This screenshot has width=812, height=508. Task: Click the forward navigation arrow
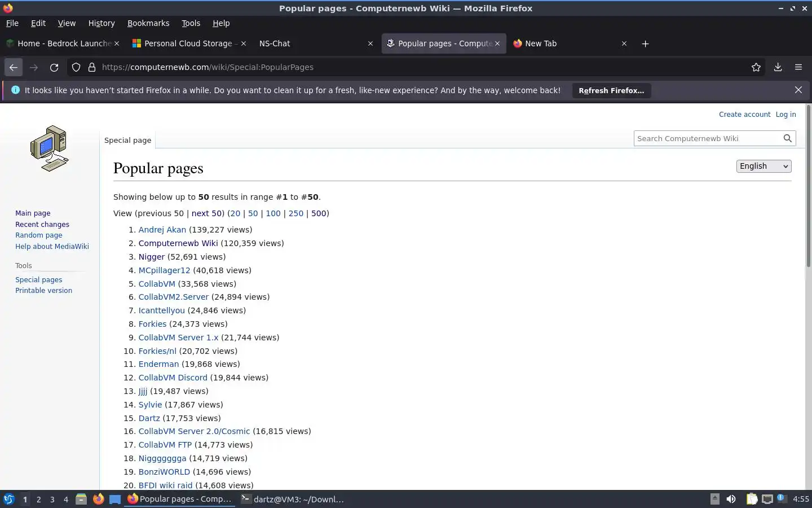coord(34,67)
